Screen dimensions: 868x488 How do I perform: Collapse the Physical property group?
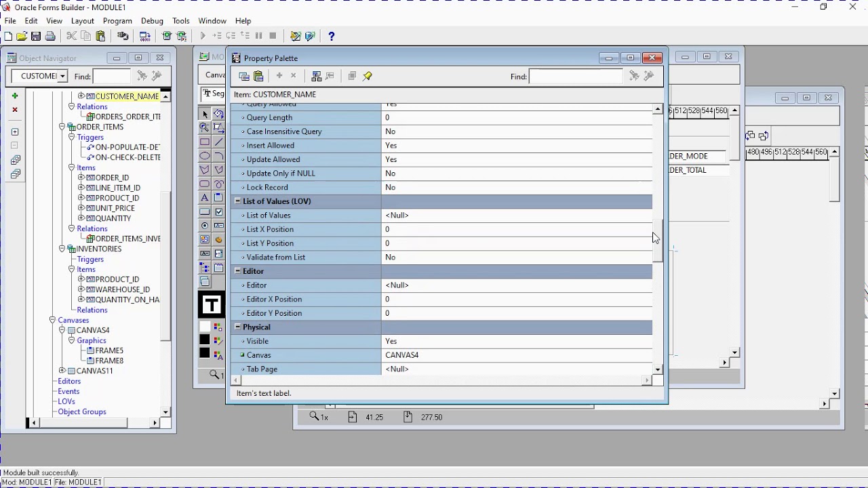237,327
